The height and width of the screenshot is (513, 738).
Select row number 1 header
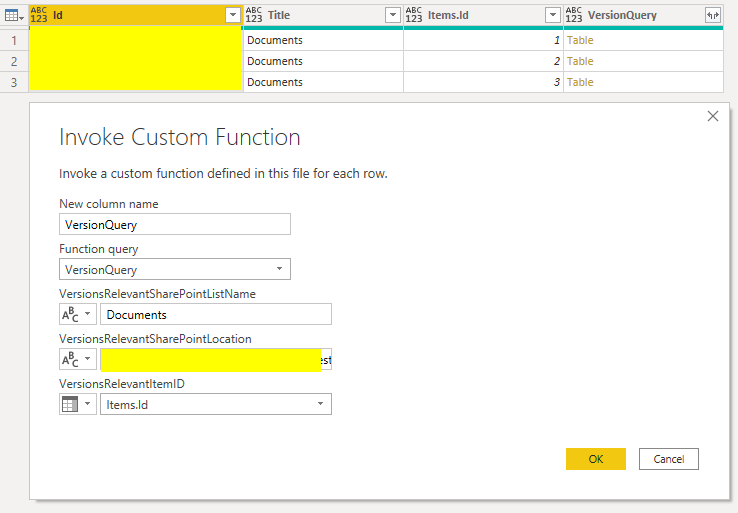click(14, 40)
